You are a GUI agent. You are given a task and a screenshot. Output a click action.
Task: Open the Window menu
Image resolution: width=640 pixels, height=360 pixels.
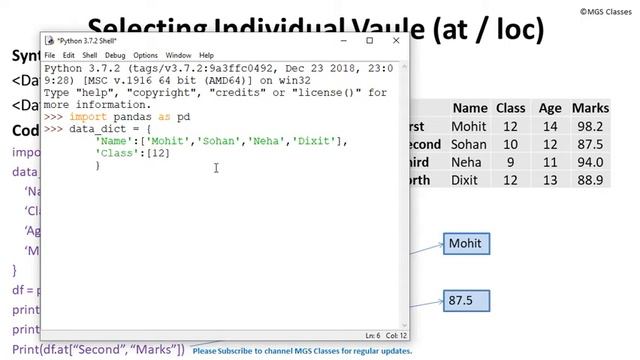[178, 55]
